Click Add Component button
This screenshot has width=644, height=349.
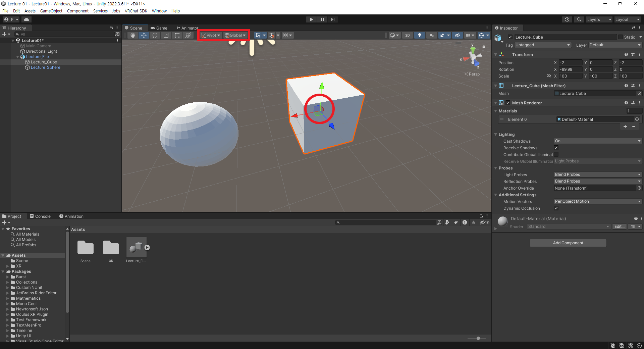point(568,243)
